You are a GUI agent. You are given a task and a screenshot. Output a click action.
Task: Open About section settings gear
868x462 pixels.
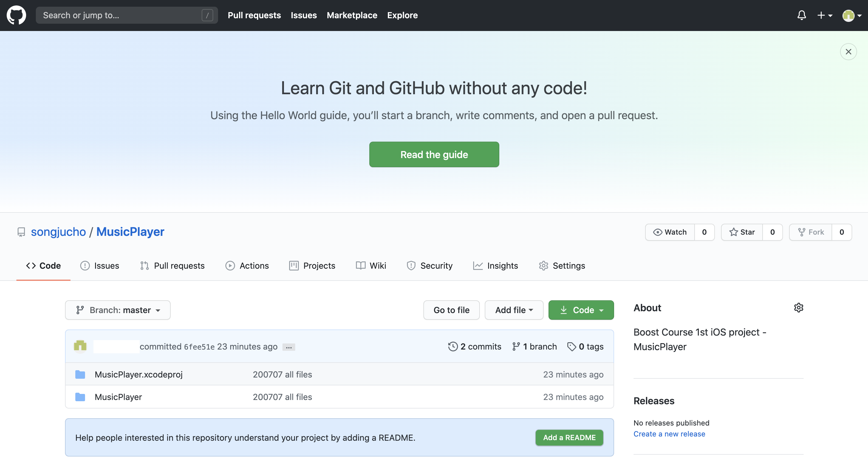[x=798, y=308]
